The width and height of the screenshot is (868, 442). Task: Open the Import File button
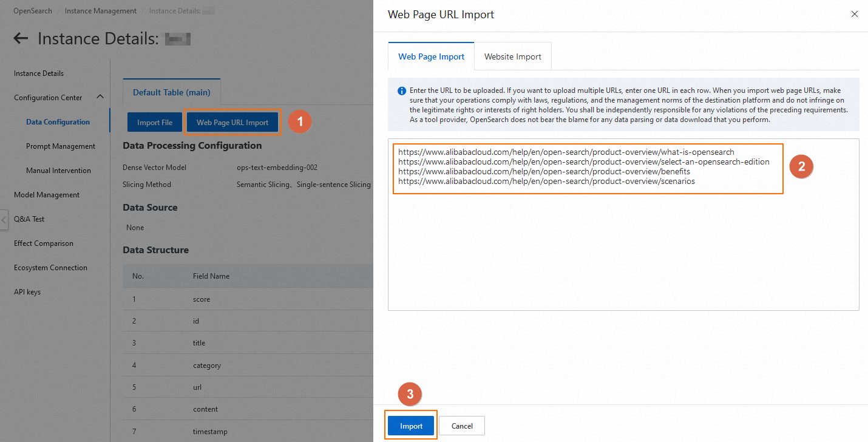(x=155, y=122)
